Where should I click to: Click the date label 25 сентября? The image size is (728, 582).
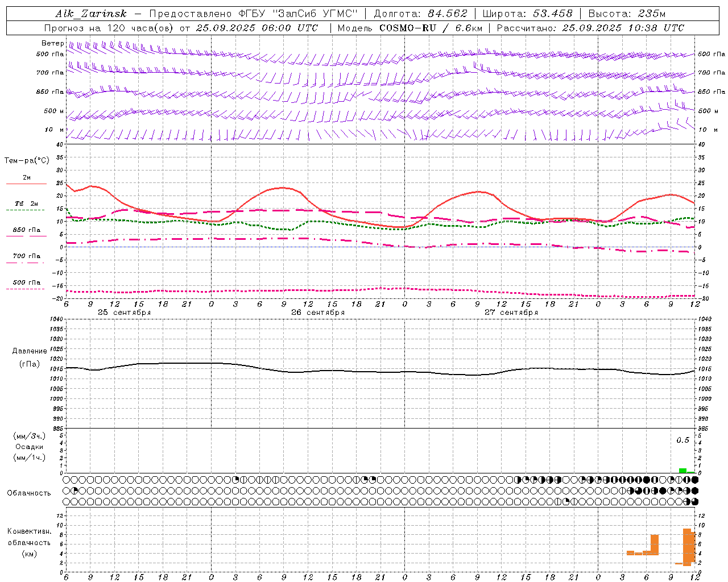click(x=125, y=313)
